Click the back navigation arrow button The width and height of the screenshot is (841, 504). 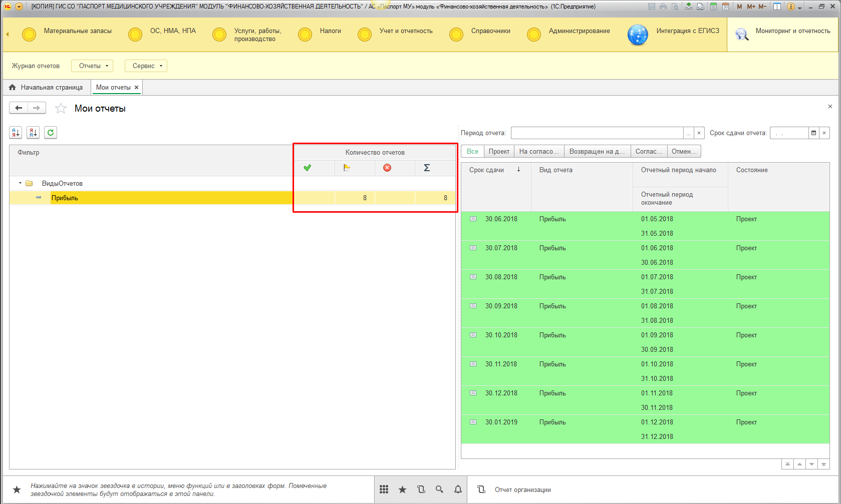point(19,108)
